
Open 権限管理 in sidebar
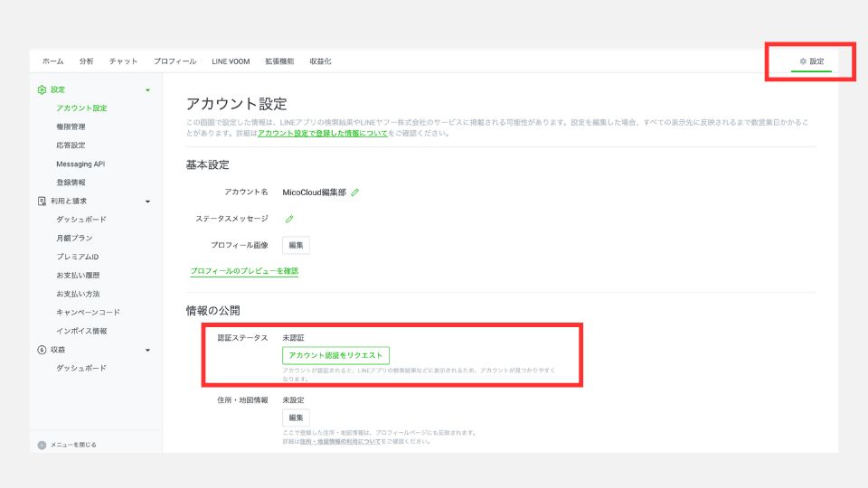coord(71,127)
